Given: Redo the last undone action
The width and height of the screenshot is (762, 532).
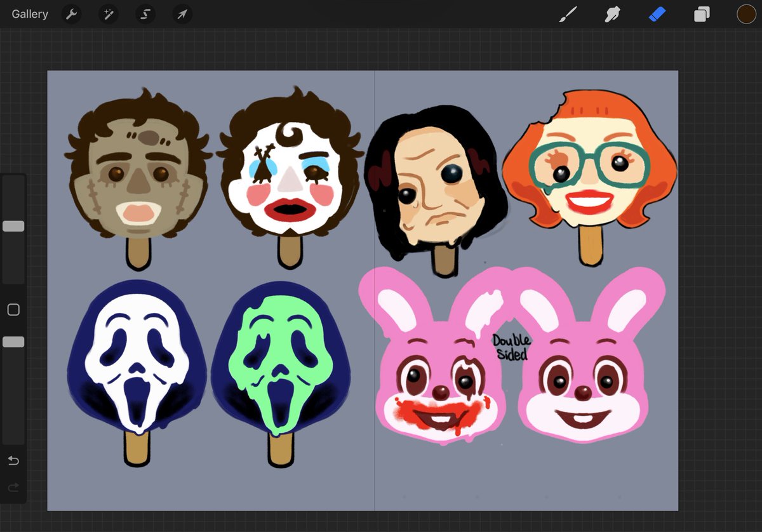Looking at the screenshot, I should point(13,488).
